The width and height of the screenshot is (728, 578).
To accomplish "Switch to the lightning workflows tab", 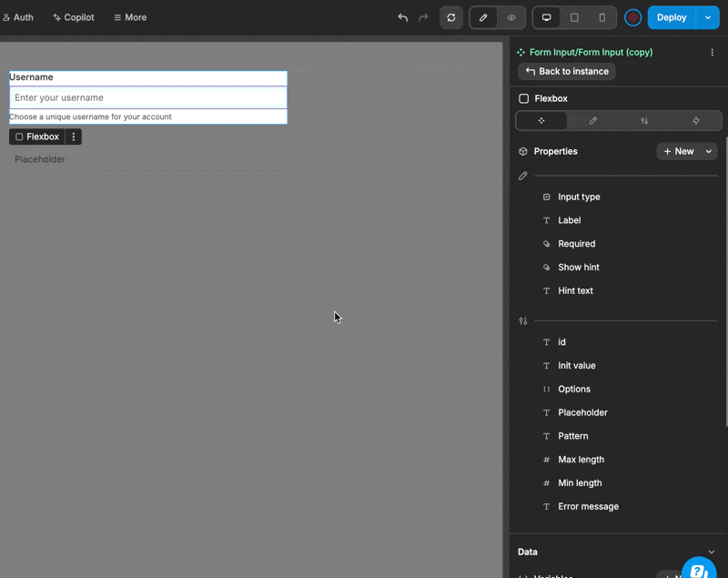I will coord(696,120).
